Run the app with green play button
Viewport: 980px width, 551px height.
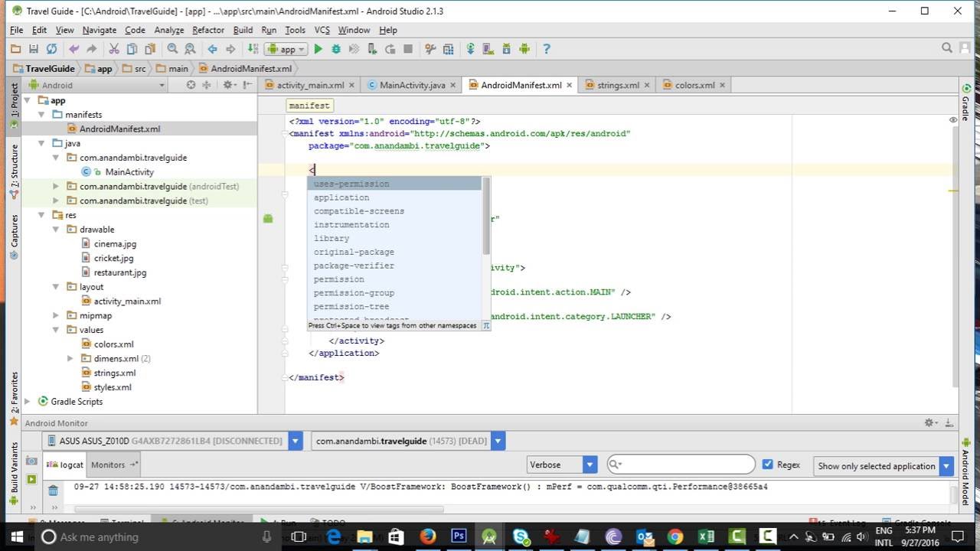point(318,49)
